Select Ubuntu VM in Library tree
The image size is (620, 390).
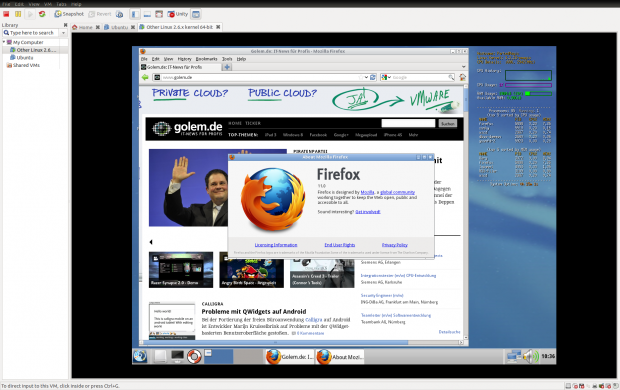(24, 58)
